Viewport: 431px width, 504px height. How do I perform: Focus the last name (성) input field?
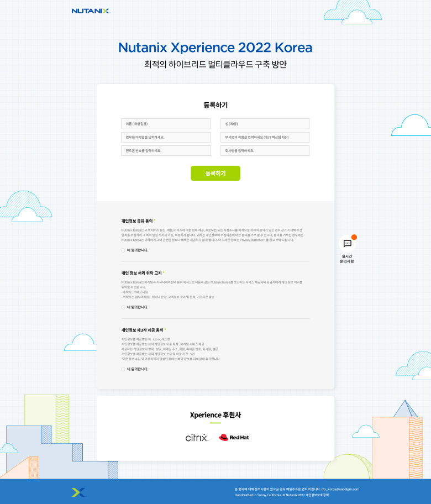click(x=265, y=124)
